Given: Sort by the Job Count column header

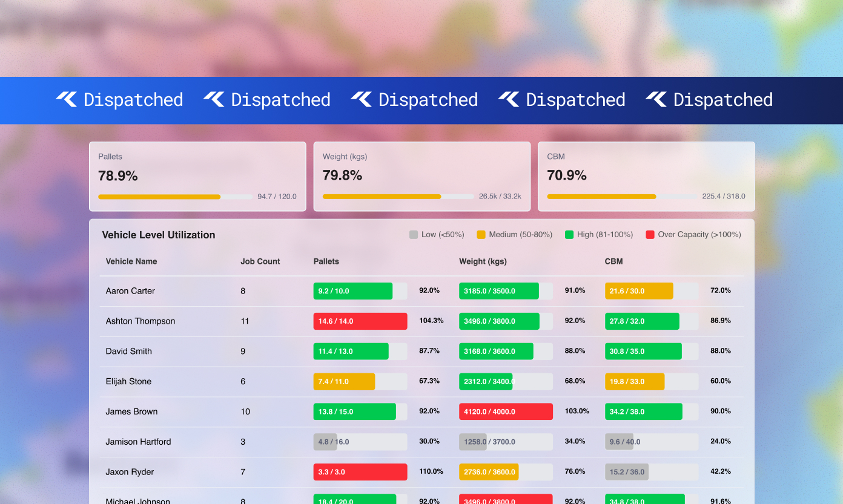Looking at the screenshot, I should coord(260,261).
